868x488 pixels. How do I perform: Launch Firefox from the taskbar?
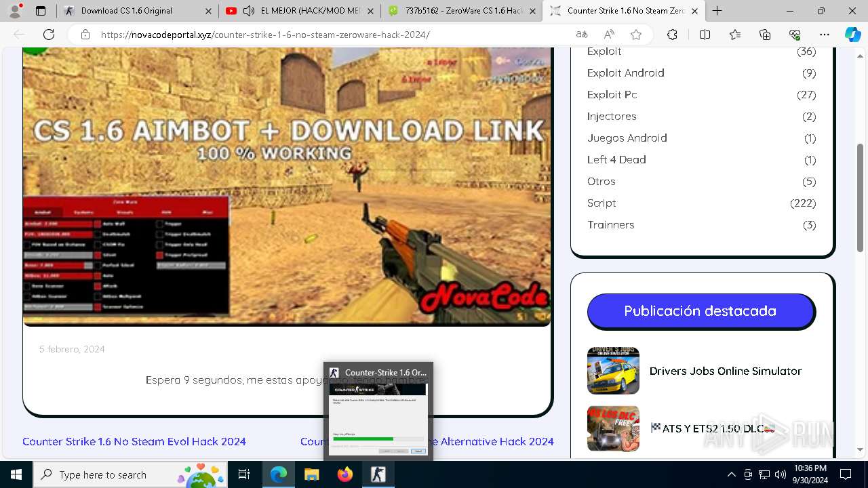pos(344,474)
